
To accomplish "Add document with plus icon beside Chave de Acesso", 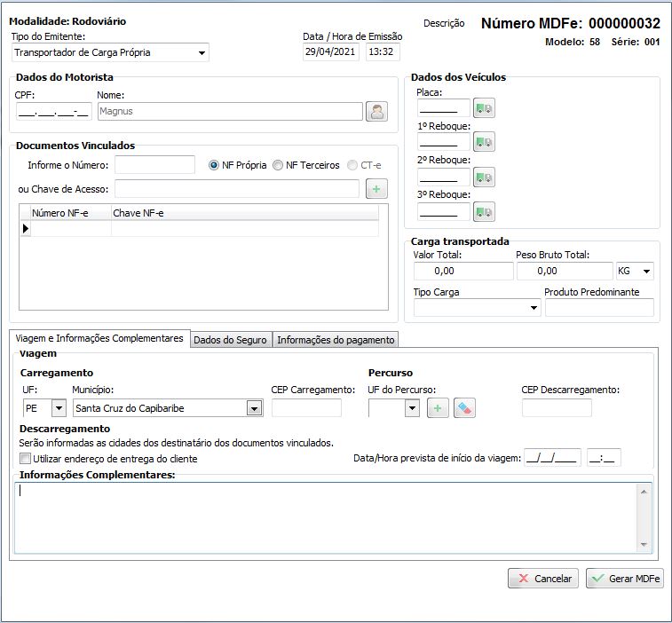I will coord(376,189).
